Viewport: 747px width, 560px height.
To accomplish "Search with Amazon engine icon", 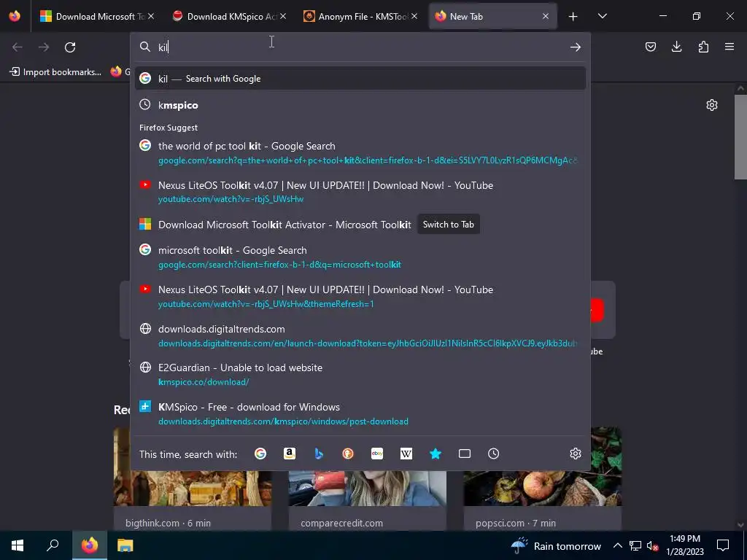I will (x=289, y=454).
